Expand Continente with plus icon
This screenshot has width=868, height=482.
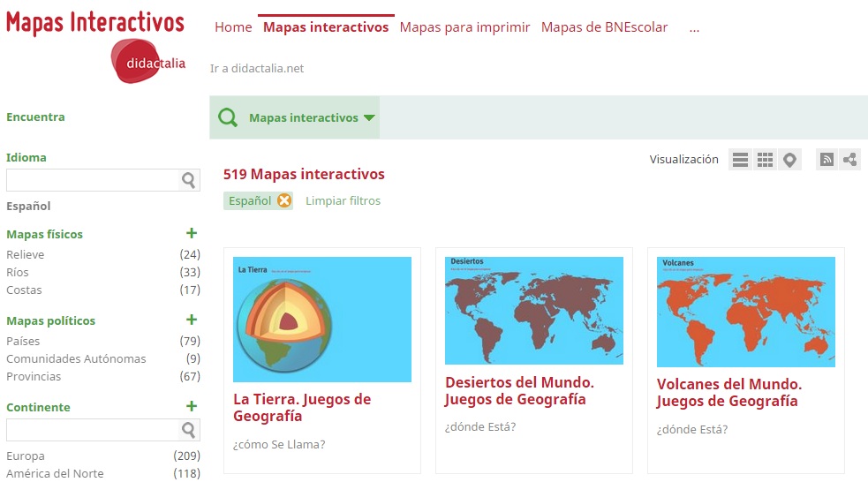(x=192, y=405)
